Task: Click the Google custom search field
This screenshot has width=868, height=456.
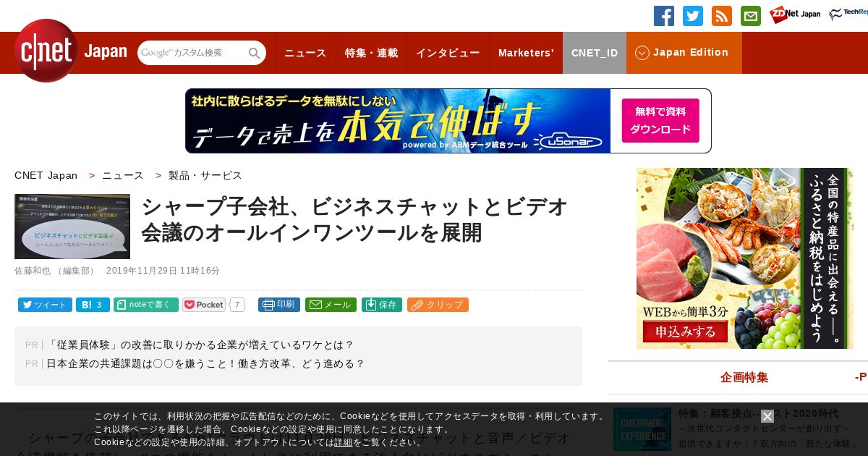Action: (x=192, y=53)
